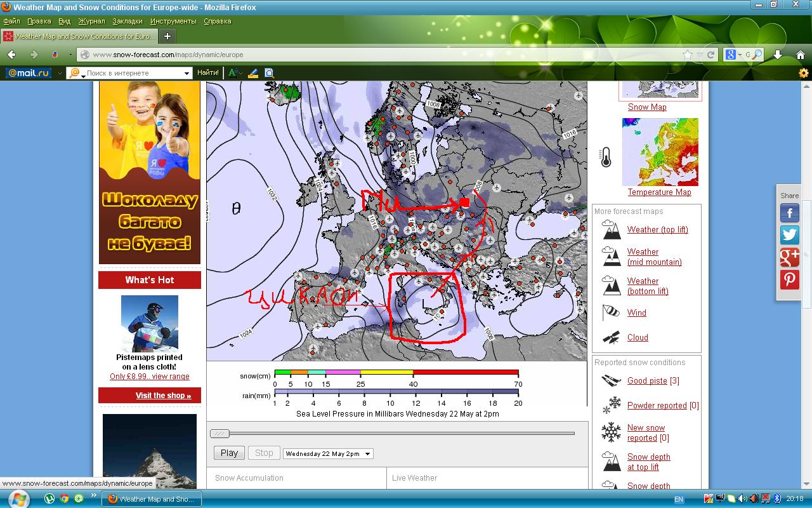Go to the Firefox home page icon
The image size is (812, 508).
coord(801,55)
